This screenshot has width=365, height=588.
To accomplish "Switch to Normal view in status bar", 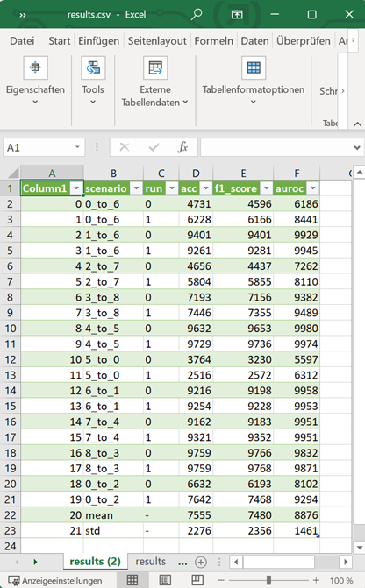I will [x=132, y=580].
